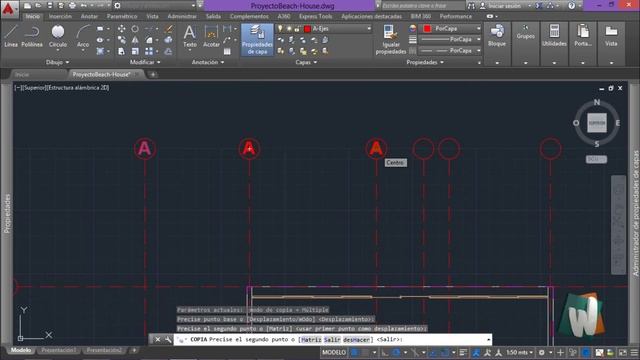Viewport: 640px width, 360px height.
Task: Toggle object snap in the status bar
Action: coord(444,352)
